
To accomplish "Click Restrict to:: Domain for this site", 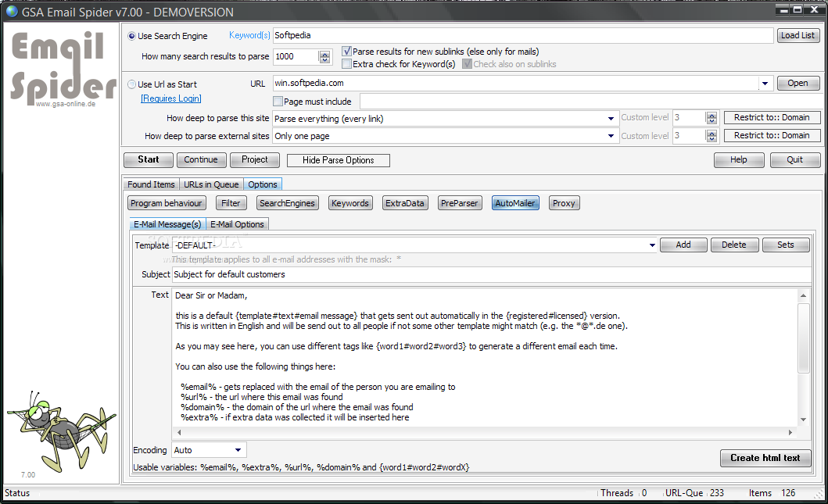I will coord(772,118).
